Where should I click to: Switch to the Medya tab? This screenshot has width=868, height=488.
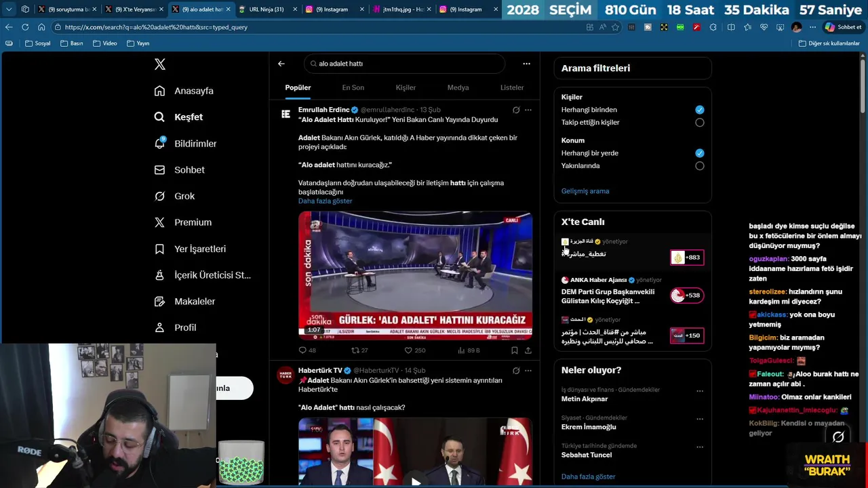[x=458, y=87]
